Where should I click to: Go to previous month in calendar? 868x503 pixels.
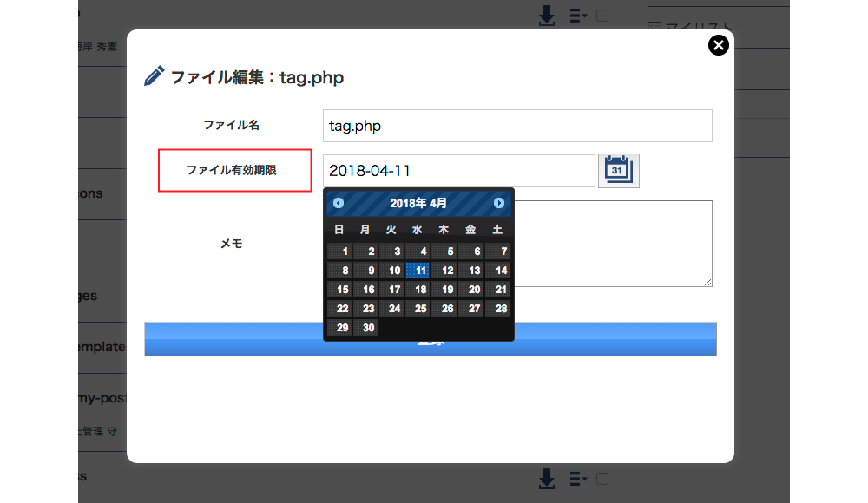click(x=339, y=203)
